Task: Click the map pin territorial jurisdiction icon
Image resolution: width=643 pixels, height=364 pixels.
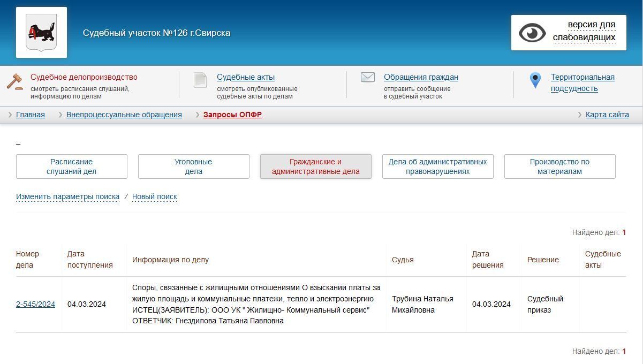Action: [x=535, y=80]
